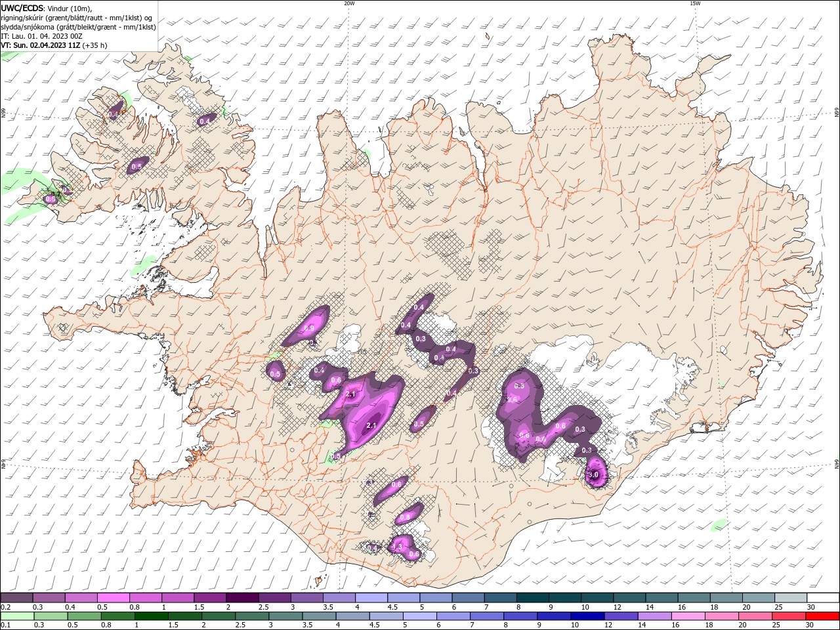Click the slate blue 6 snow legend swatch
Image resolution: width=840 pixels, height=630 pixels.
469,598
